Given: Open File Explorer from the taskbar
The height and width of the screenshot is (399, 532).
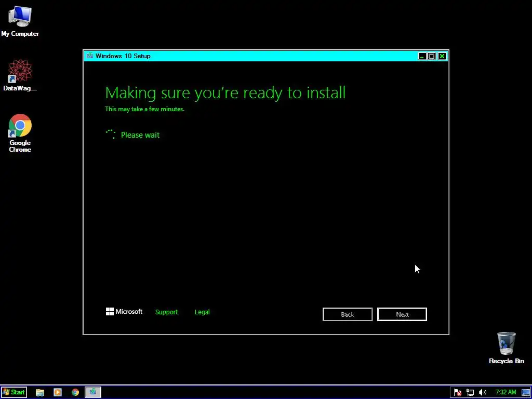Looking at the screenshot, I should tap(40, 393).
